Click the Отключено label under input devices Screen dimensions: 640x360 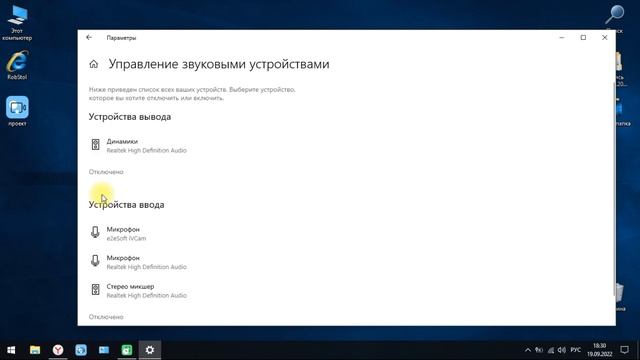(106, 317)
